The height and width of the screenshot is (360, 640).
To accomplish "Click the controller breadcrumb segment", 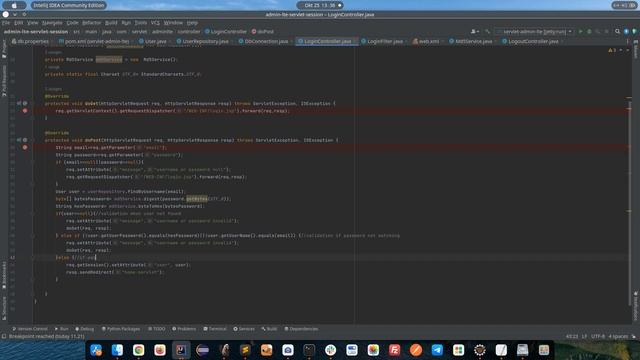I will tap(189, 31).
